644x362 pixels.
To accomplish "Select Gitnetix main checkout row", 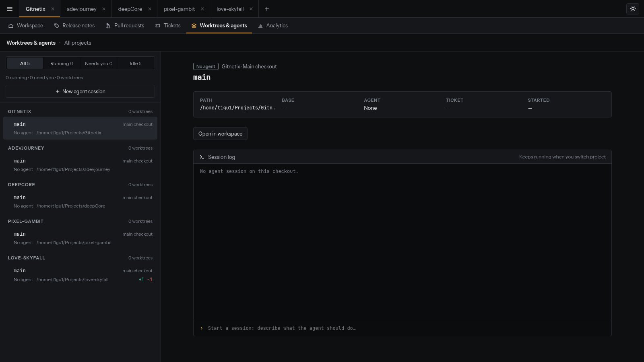I will (80, 128).
